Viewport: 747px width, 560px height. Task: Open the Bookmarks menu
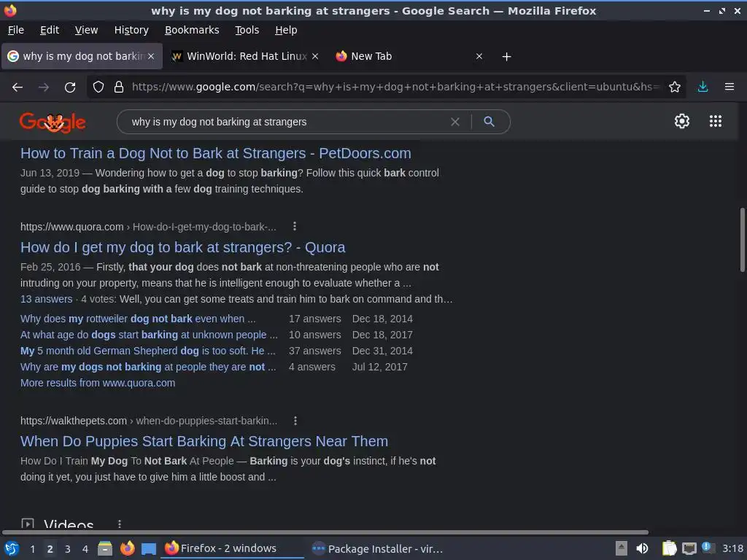tap(192, 30)
